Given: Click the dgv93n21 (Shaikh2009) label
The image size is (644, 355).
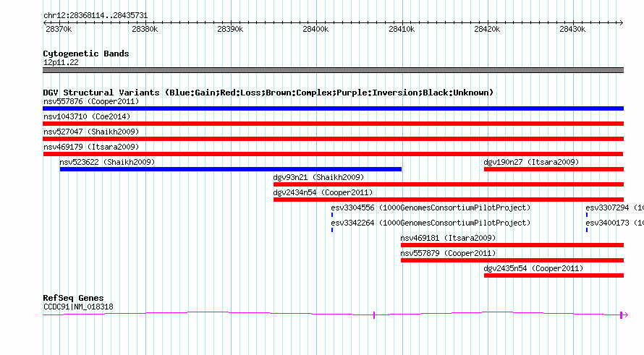Looking at the screenshot, I should [x=318, y=177].
